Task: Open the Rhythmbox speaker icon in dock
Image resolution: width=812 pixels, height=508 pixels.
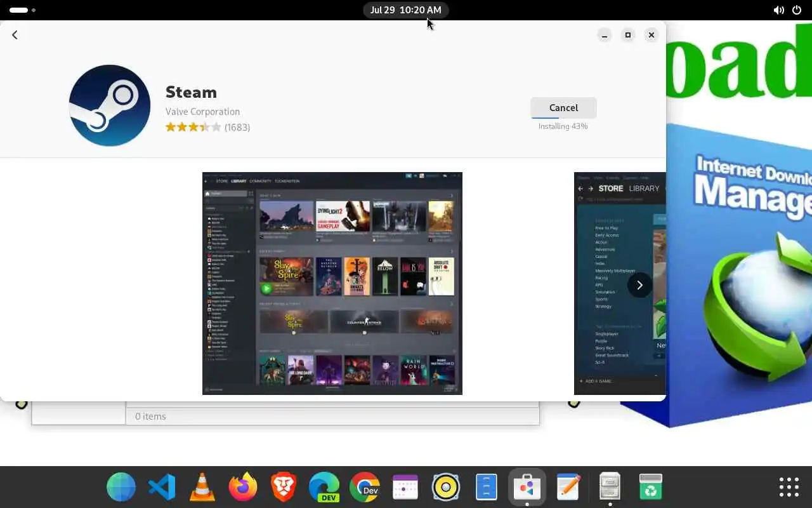Action: click(x=446, y=488)
